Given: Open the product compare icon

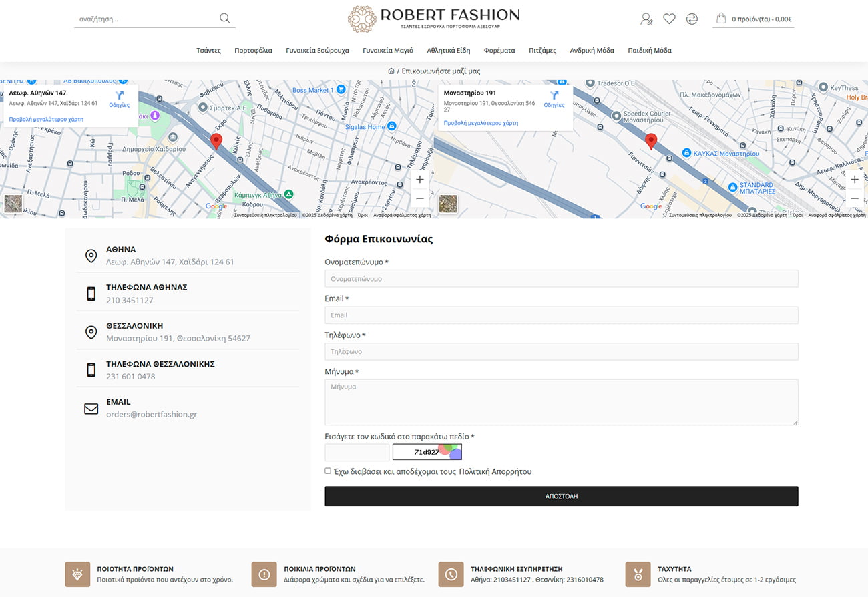Looking at the screenshot, I should [692, 19].
